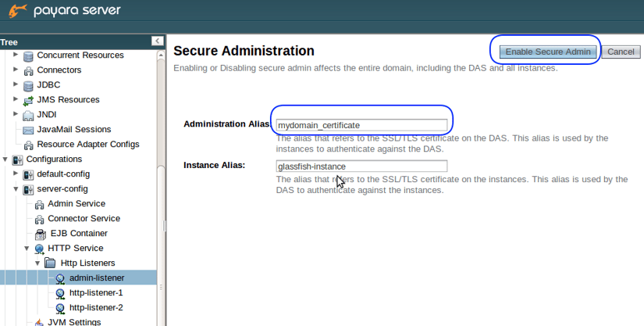Click the Connectors node icon

[28, 70]
